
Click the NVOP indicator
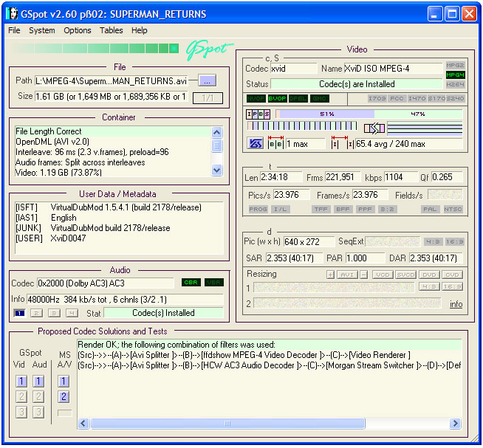(256, 98)
